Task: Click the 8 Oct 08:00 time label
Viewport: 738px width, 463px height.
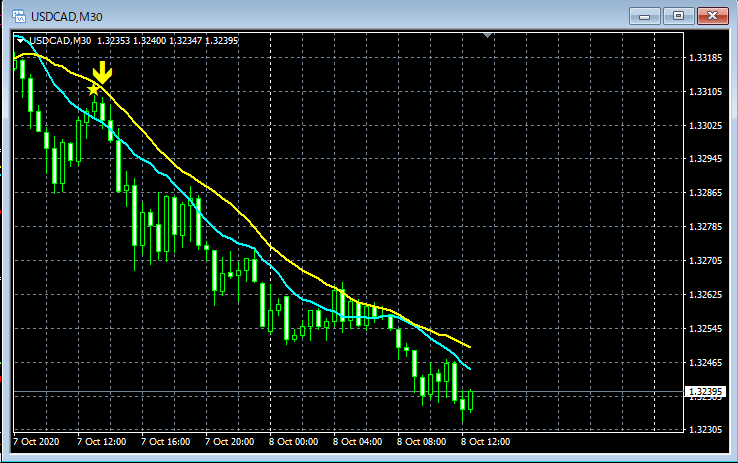Action: coord(422,442)
